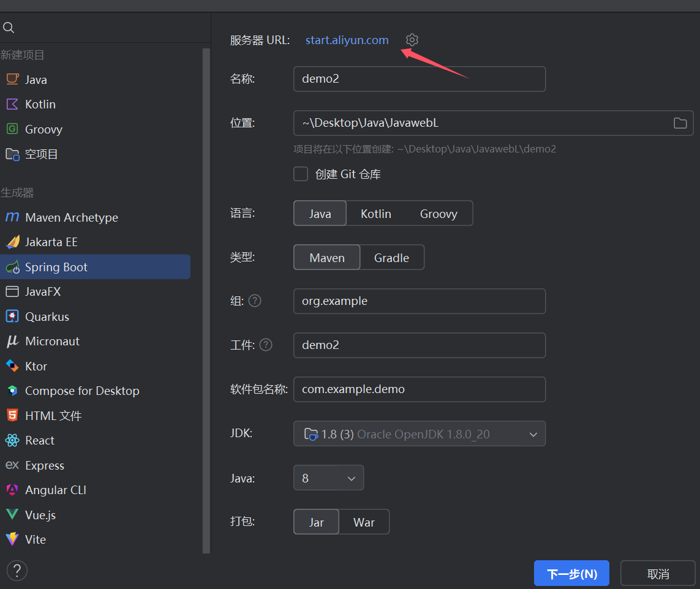Show help for 组 (group) field
This screenshot has height=589, width=700.
coord(255,301)
